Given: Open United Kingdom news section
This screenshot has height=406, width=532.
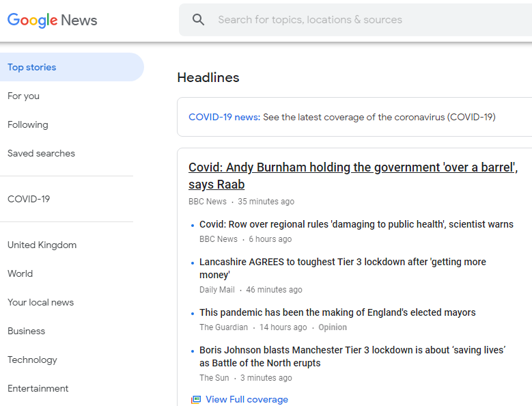Looking at the screenshot, I should click(x=42, y=245).
